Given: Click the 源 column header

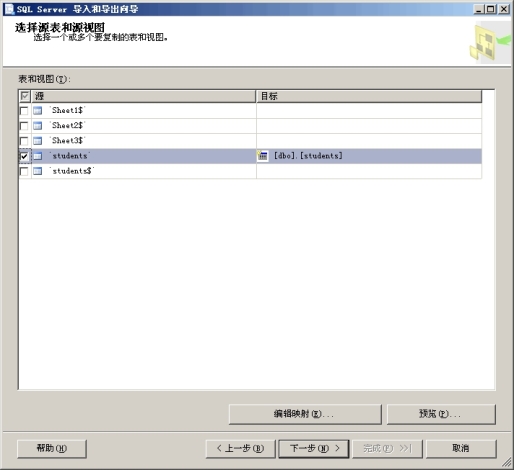Looking at the screenshot, I should tap(143, 96).
